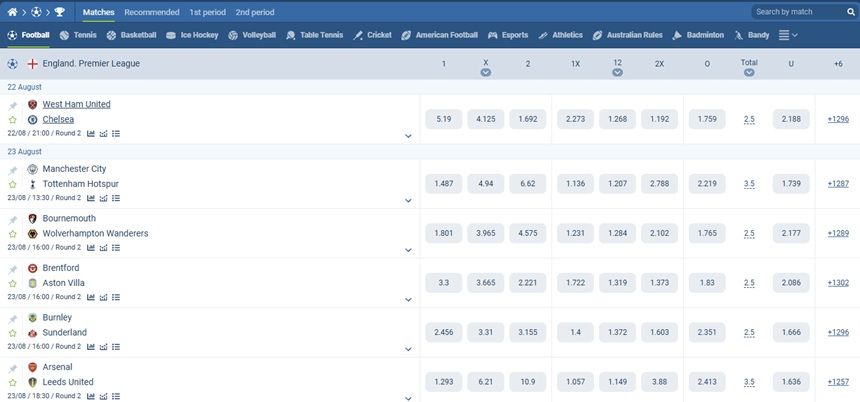Click the Arsenal team crest

pyautogui.click(x=32, y=367)
